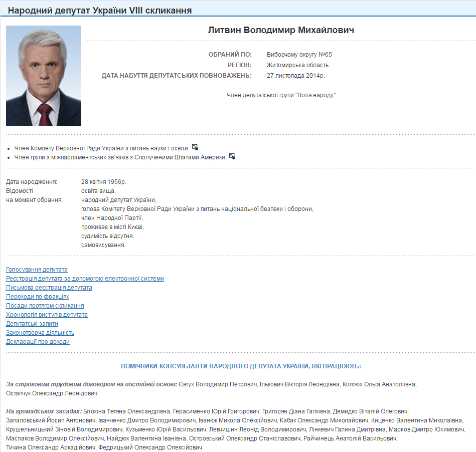Open 'Посади протягом скликання' link
Viewport: 476px width, 452px height.
(x=45, y=306)
